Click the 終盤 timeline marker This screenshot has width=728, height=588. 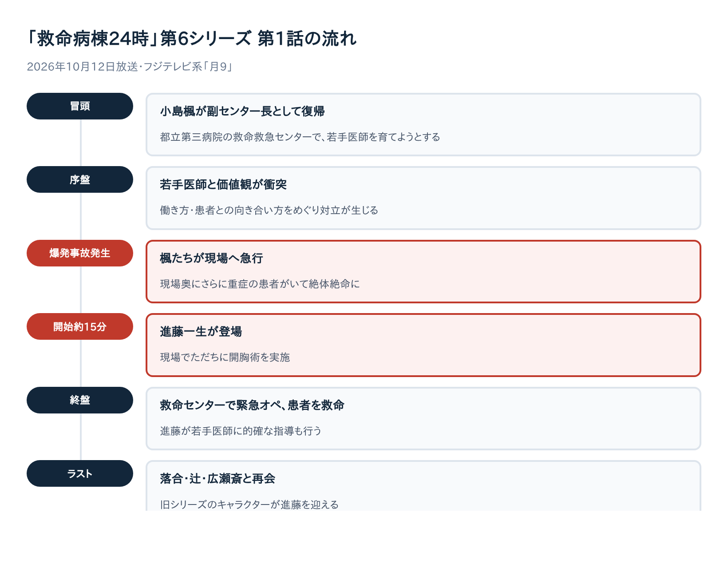click(x=80, y=400)
